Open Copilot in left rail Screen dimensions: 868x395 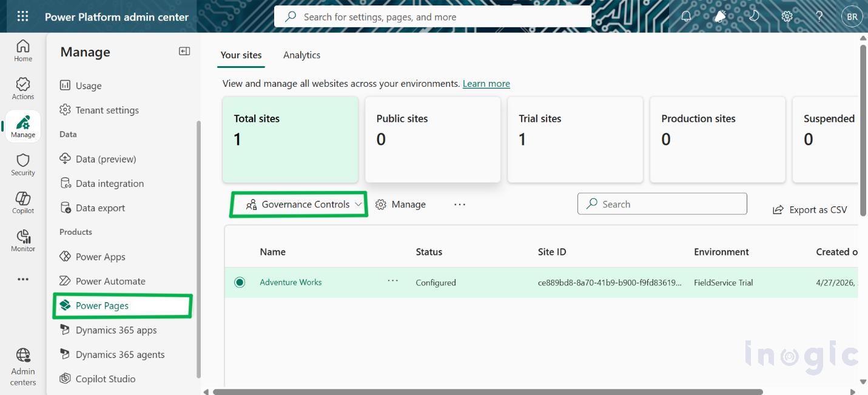(23, 203)
